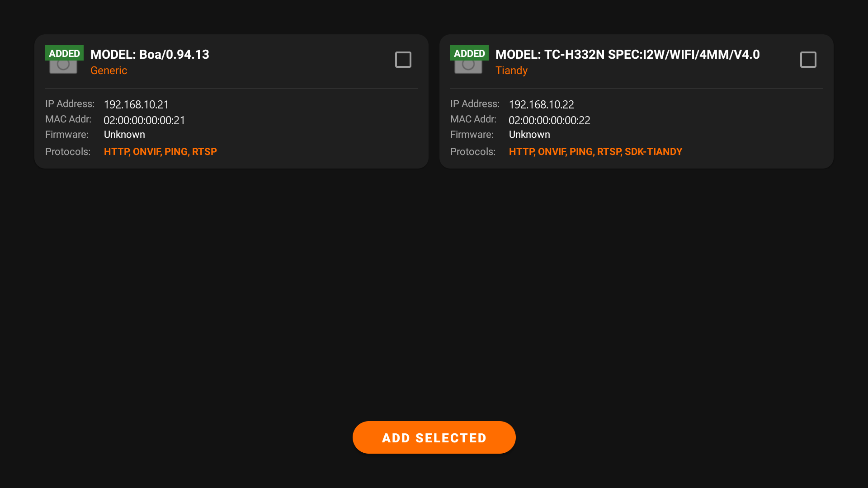Viewport: 868px width, 488px height.
Task: Click the HTTP, ONVIF, PING, RTSP protocols list
Action: pyautogui.click(x=160, y=152)
